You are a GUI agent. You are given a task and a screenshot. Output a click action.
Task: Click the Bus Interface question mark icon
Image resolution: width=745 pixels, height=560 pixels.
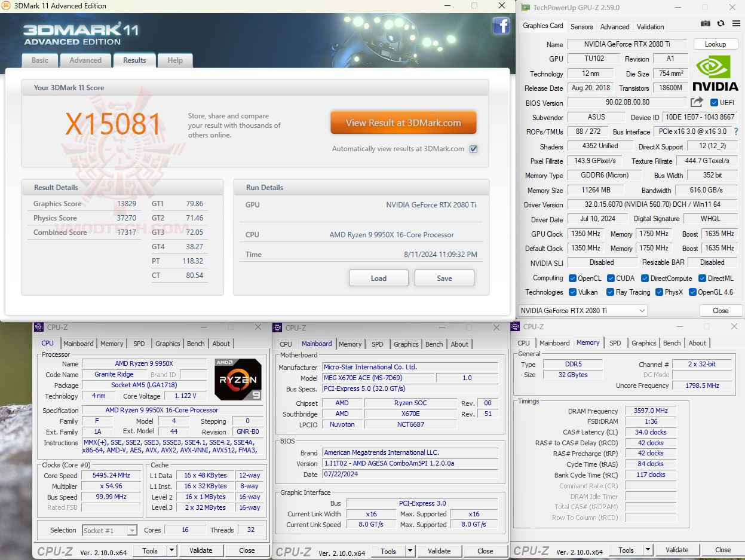coord(735,131)
